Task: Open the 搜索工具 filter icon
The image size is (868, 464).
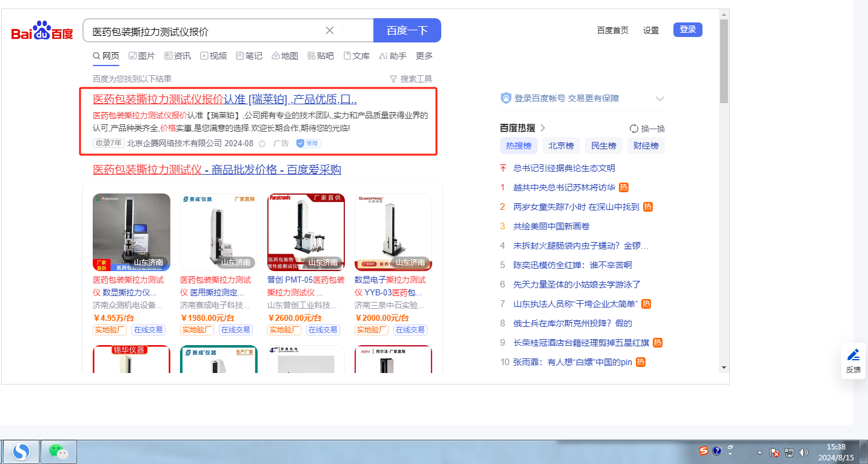Action: click(x=393, y=79)
